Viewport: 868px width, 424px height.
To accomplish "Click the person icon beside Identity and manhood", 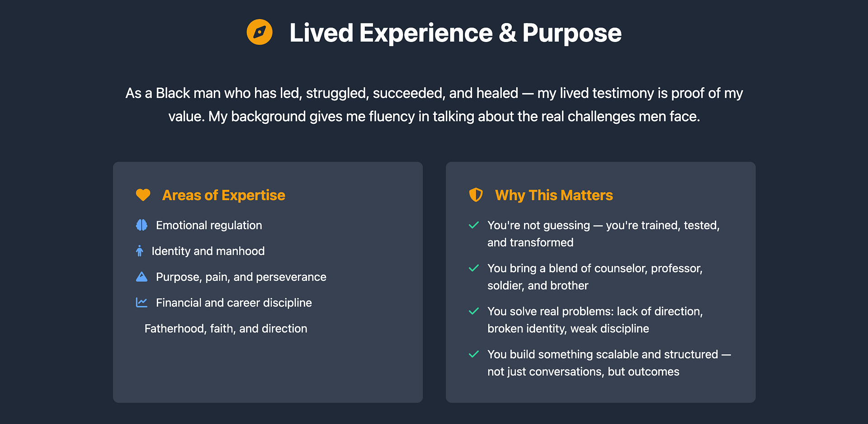I will 140,251.
